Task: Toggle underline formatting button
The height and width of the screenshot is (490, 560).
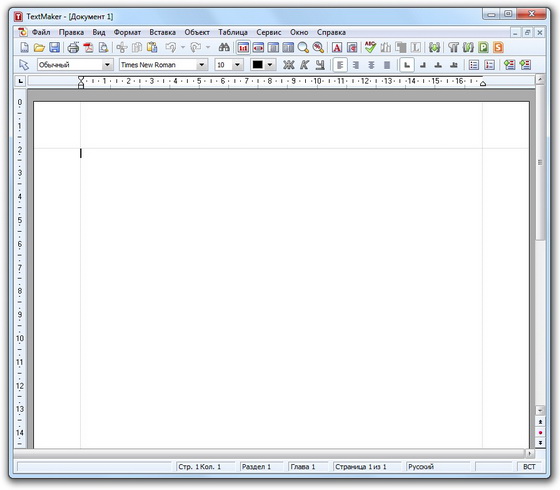Action: pos(320,65)
